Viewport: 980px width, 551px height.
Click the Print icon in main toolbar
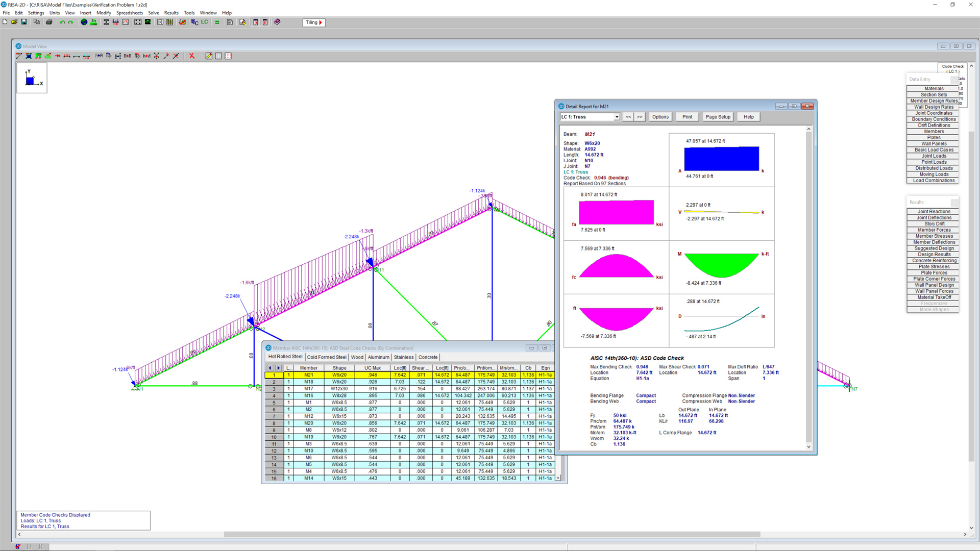click(x=49, y=22)
